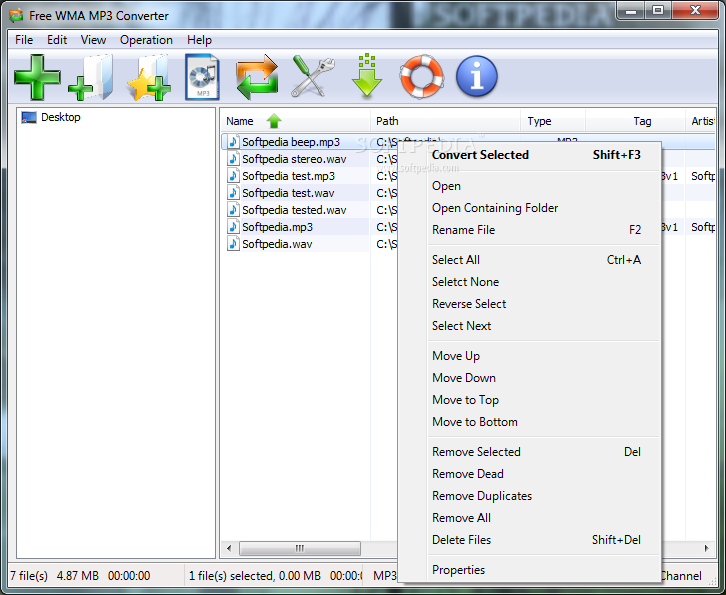Viewport: 726px width, 595px height.
Task: Sort by the Path column header
Action: pos(445,121)
